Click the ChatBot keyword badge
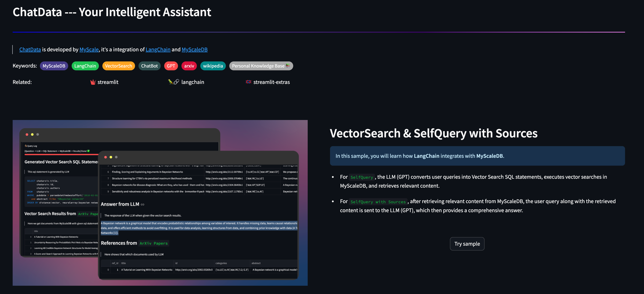 149,66
